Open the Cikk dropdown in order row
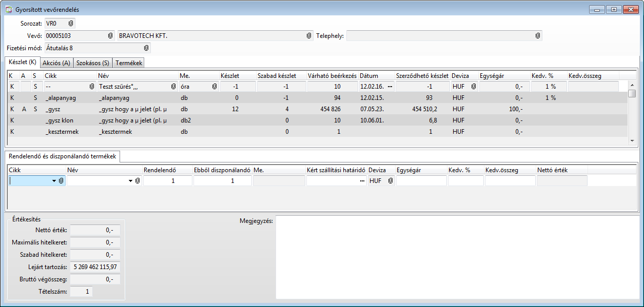Screen dimensions: 644x307 [54, 181]
